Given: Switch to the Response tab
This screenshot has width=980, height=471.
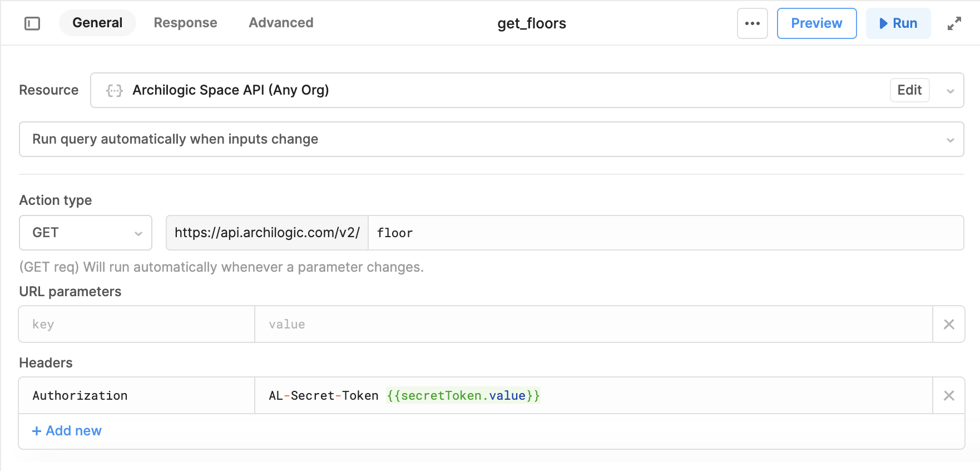Looking at the screenshot, I should [185, 23].
